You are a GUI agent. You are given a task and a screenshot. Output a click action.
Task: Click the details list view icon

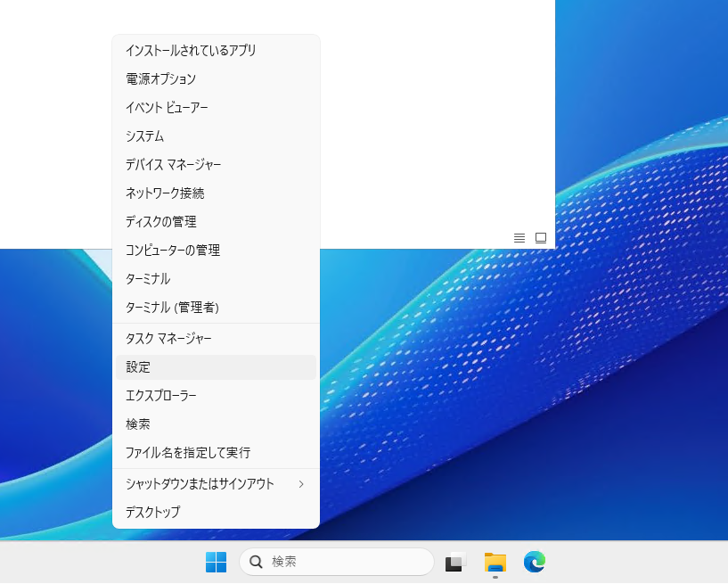click(519, 238)
